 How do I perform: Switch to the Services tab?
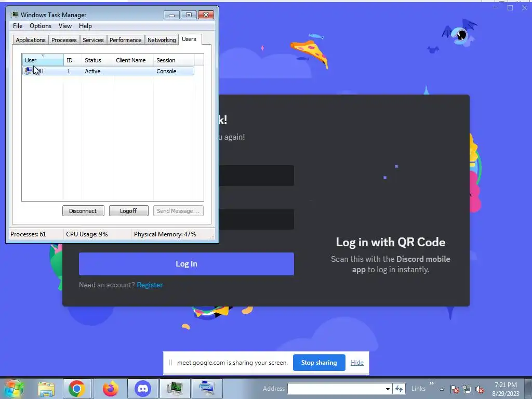93,40
